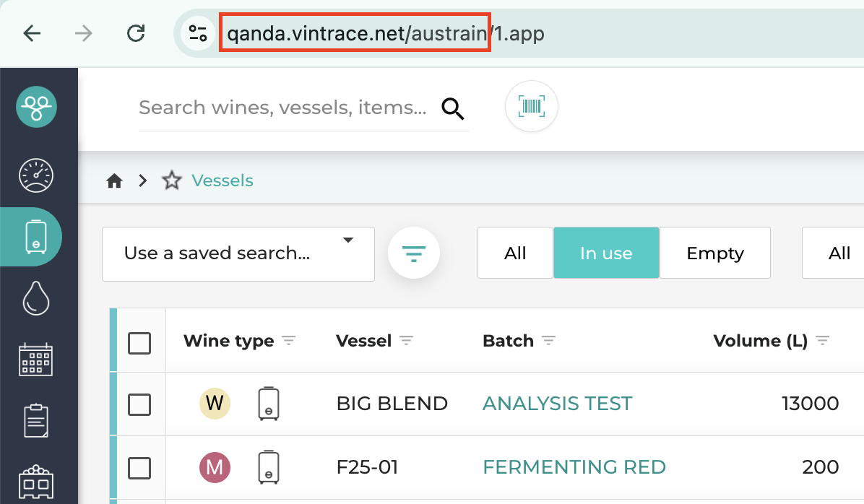Select the Empty tab

pyautogui.click(x=715, y=253)
